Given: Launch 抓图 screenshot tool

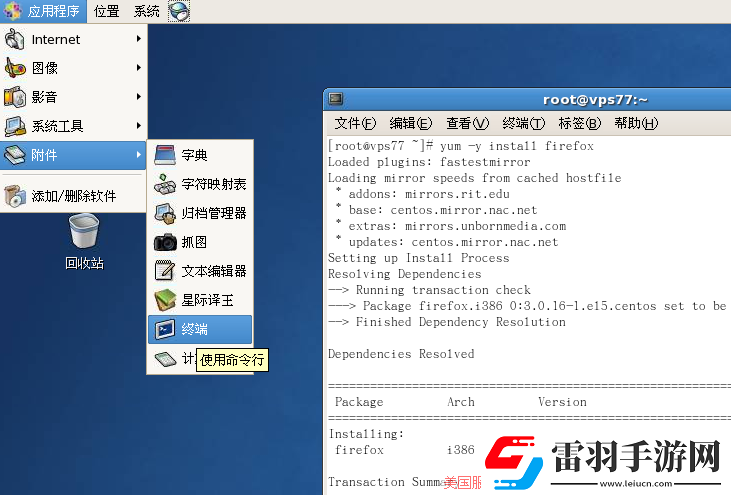Looking at the screenshot, I should coord(200,242).
